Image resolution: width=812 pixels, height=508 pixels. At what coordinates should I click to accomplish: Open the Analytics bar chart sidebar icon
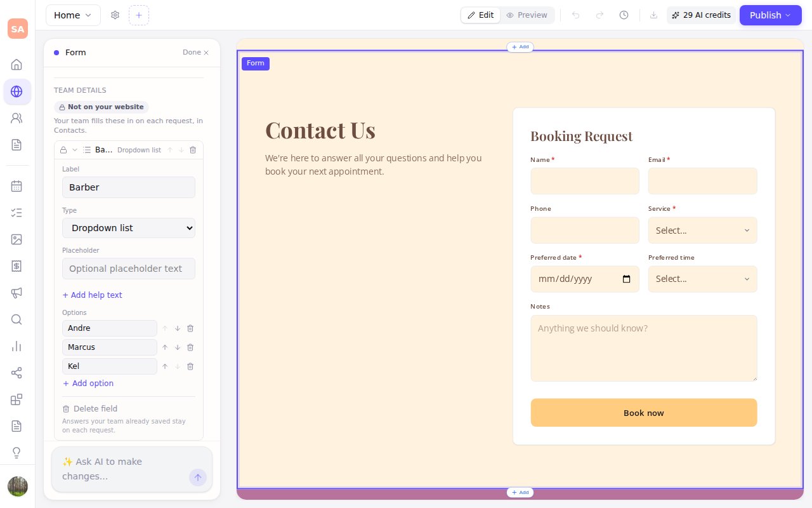[x=16, y=346]
